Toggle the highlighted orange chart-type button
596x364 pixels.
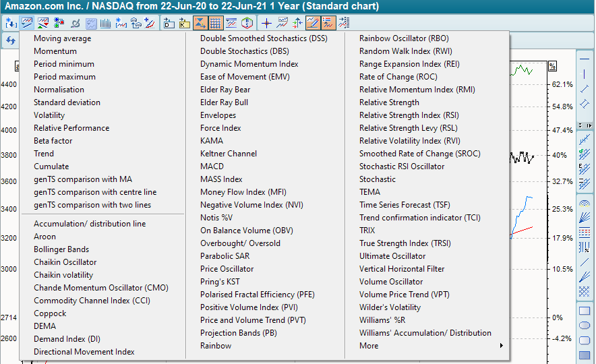click(x=200, y=23)
